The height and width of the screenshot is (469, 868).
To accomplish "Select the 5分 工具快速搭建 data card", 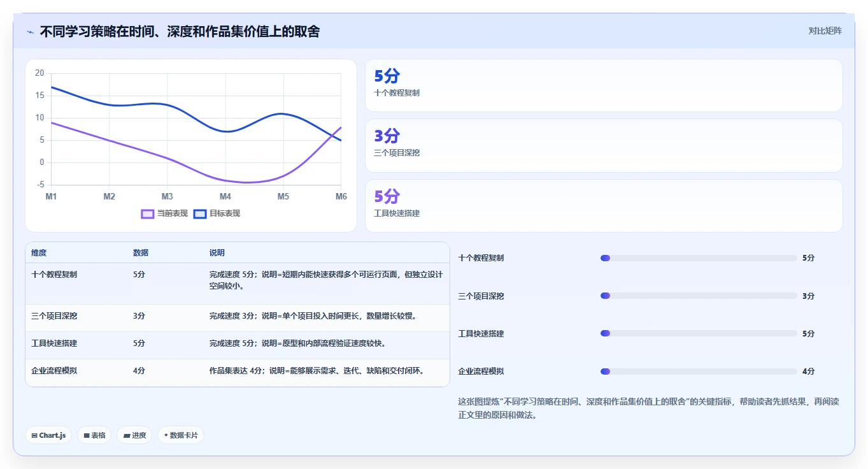I will pos(604,206).
